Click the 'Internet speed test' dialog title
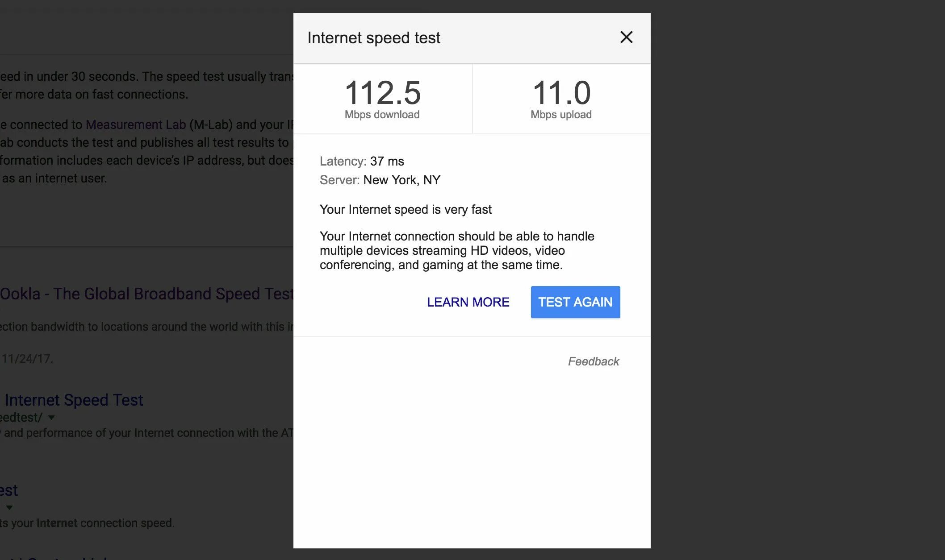 pyautogui.click(x=374, y=38)
